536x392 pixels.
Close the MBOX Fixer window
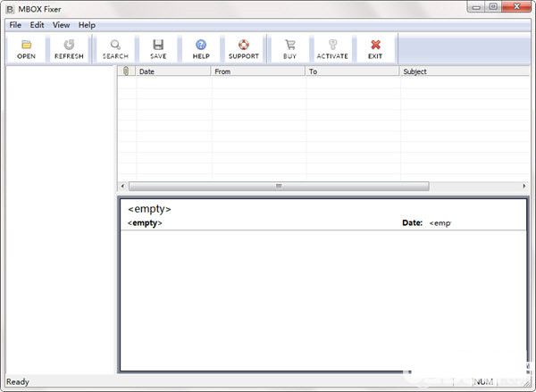(x=516, y=7)
